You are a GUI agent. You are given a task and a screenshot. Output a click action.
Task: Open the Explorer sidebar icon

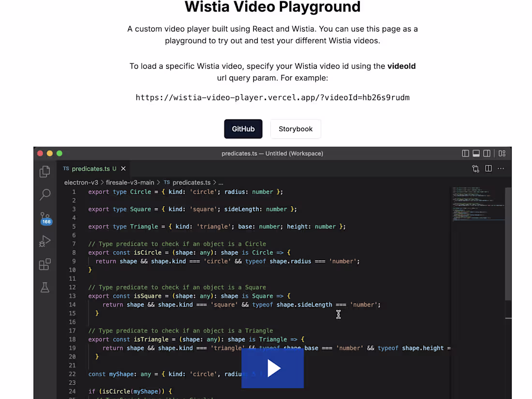[44, 171]
